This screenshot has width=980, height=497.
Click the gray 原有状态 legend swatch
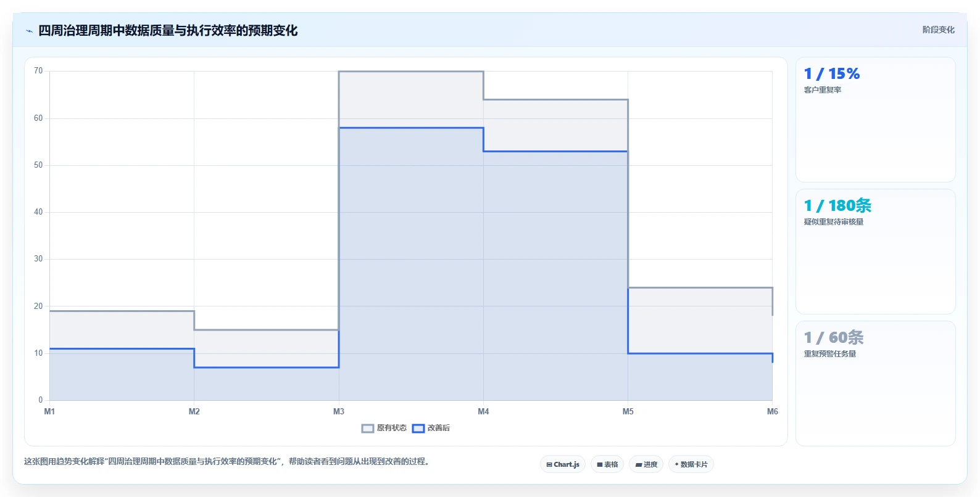(x=368, y=428)
